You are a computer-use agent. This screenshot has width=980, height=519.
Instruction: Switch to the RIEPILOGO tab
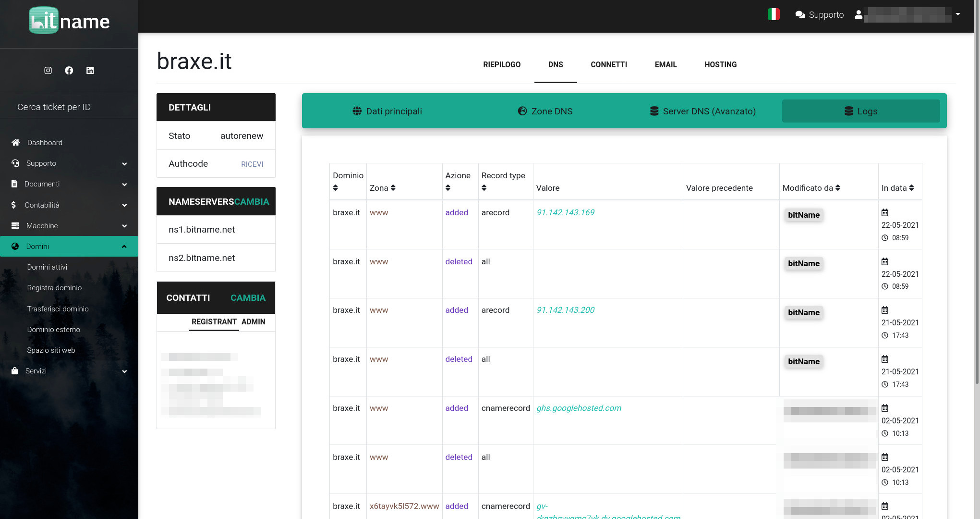(502, 64)
